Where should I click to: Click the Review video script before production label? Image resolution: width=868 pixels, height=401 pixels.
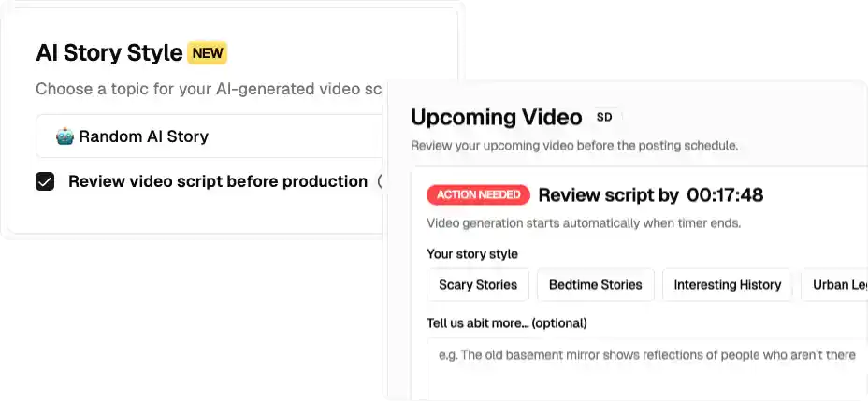tap(218, 181)
